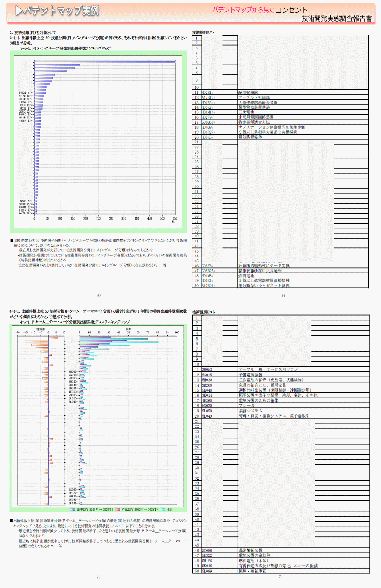
Task: Select the 異常警報装置 cell for 5C086
Action: point(251,550)
